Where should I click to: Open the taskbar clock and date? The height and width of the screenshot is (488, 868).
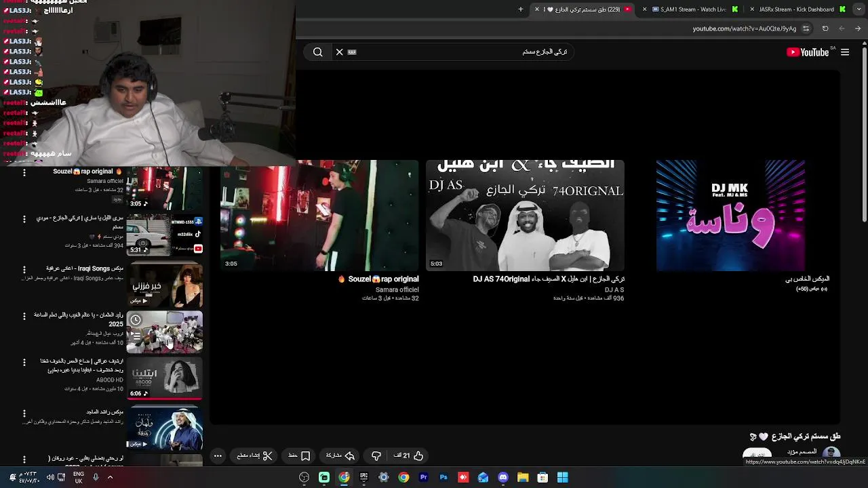[x=28, y=477]
